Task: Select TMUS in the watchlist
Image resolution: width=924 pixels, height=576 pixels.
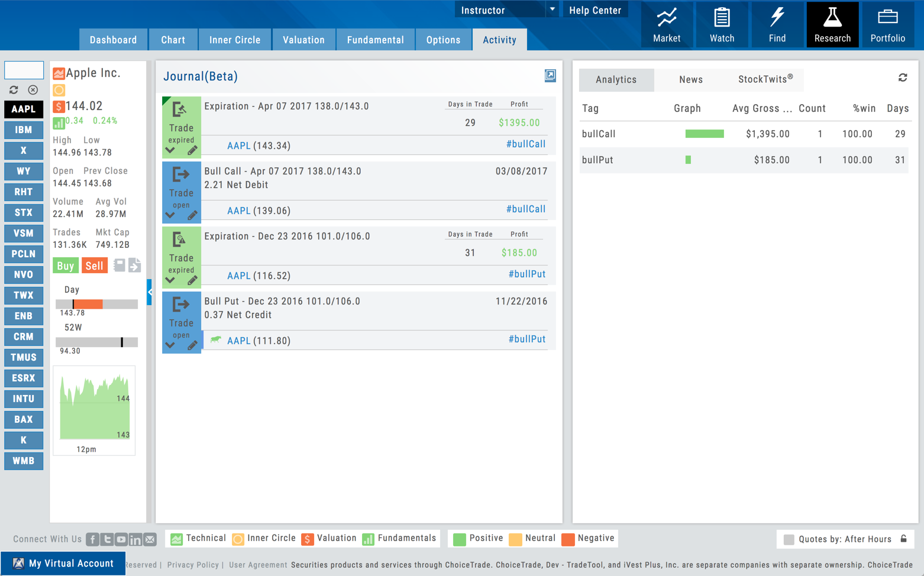Action: coord(24,357)
